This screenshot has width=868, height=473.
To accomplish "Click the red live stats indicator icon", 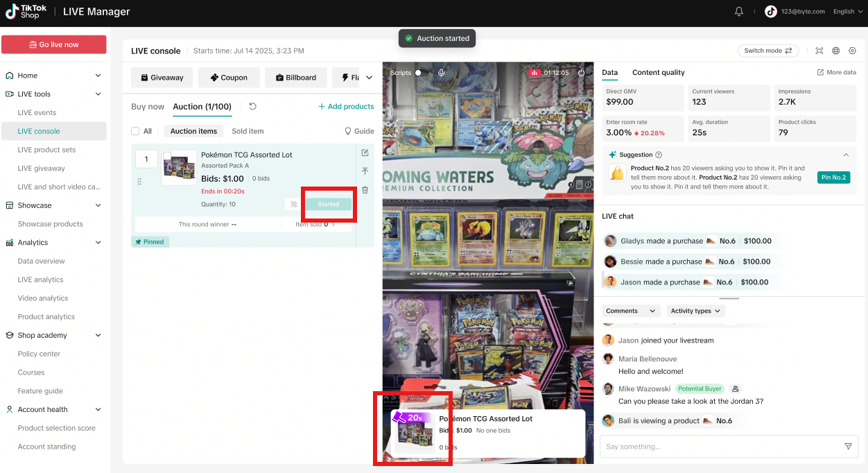I will pyautogui.click(x=534, y=73).
